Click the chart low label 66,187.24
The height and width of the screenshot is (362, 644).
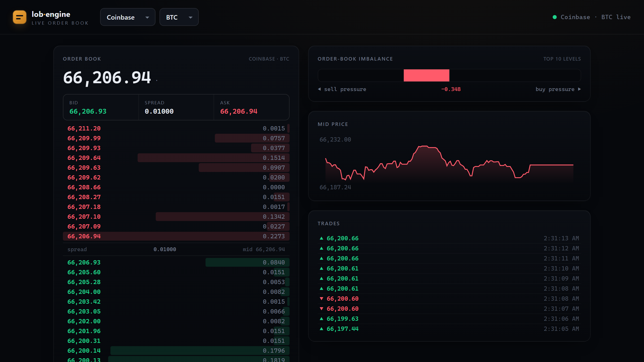pyautogui.click(x=335, y=187)
